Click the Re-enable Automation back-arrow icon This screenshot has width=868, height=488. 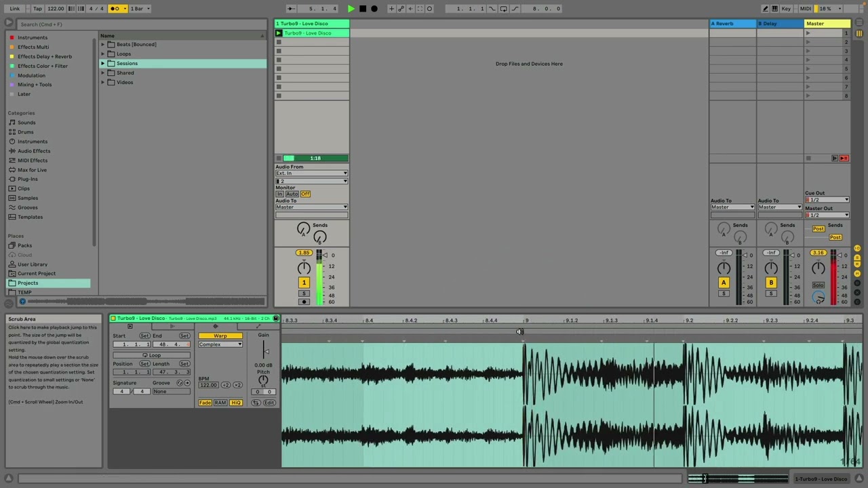(410, 9)
